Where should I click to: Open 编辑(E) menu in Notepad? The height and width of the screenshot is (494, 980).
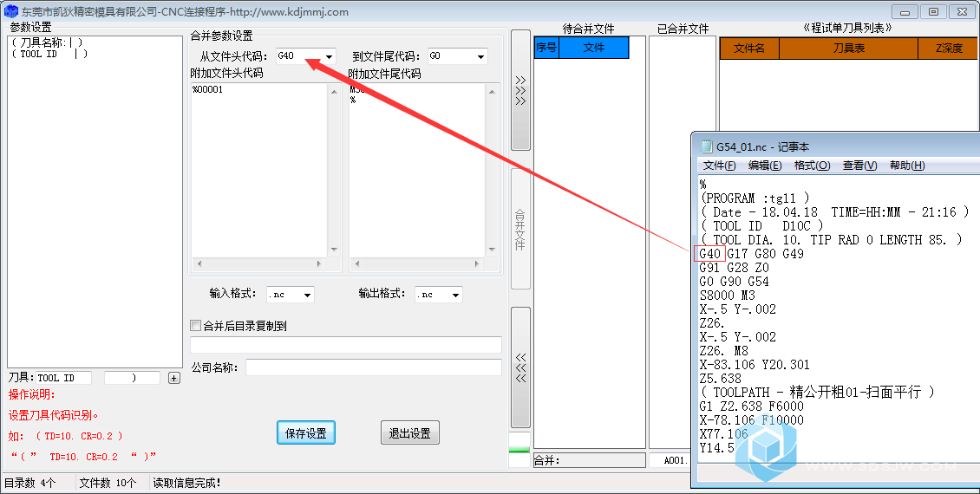[x=765, y=165]
